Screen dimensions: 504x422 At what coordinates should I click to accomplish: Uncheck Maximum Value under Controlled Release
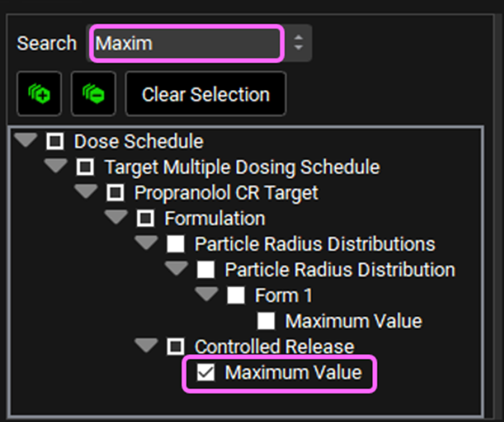[x=206, y=372]
